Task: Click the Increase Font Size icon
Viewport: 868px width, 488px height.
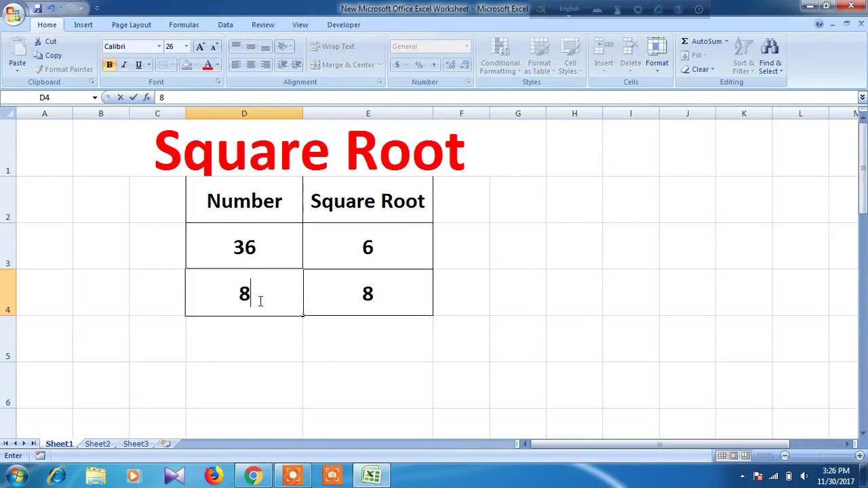Action: point(200,46)
